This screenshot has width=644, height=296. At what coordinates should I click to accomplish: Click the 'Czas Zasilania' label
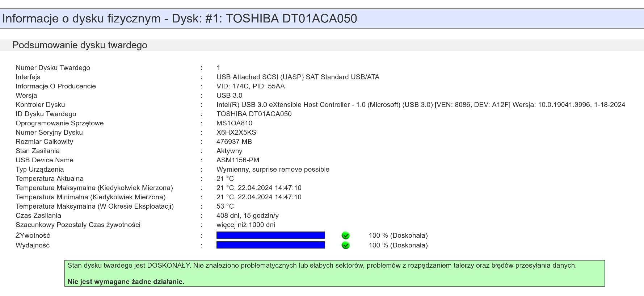(x=38, y=216)
